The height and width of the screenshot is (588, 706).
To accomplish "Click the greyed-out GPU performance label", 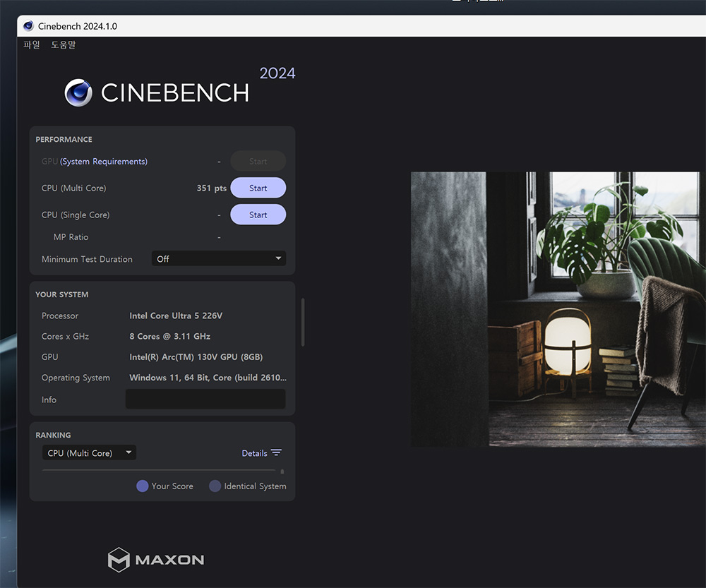I will click(49, 161).
